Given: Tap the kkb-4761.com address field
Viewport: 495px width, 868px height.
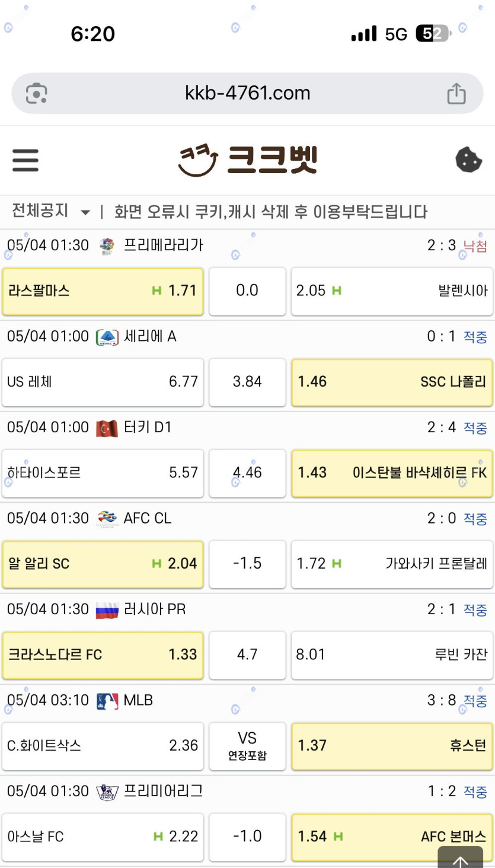Looking at the screenshot, I should coord(248,93).
